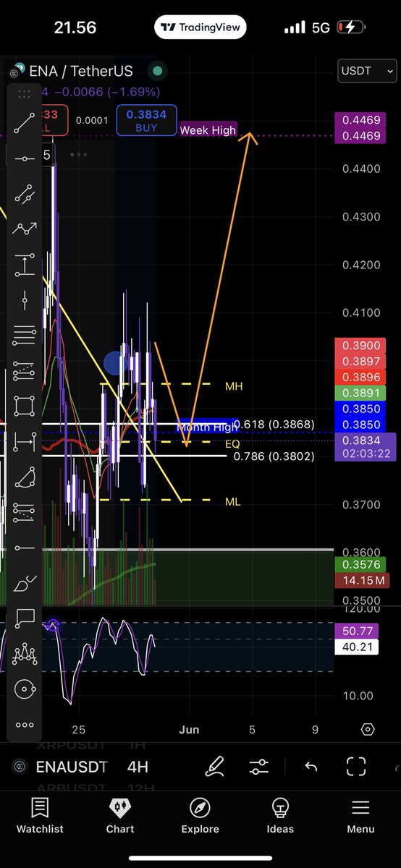Select the EQ dashed line label
Image resolution: width=401 pixels, height=868 pixels.
[232, 444]
